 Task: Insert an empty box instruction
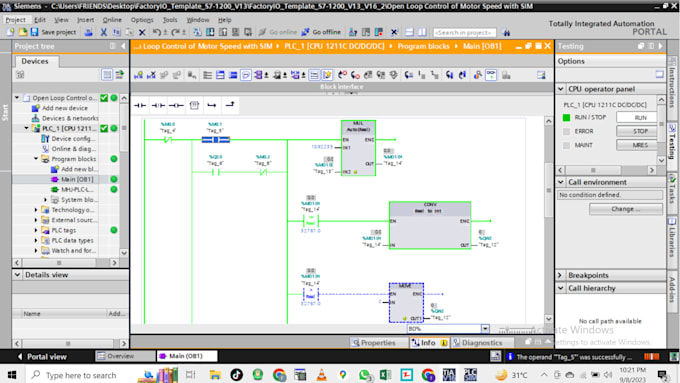(194, 105)
